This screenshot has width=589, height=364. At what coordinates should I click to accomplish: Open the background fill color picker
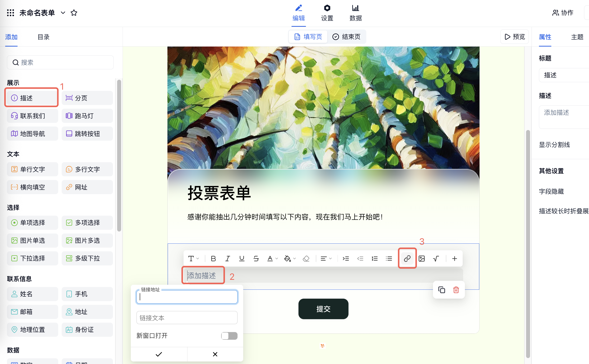(290, 259)
